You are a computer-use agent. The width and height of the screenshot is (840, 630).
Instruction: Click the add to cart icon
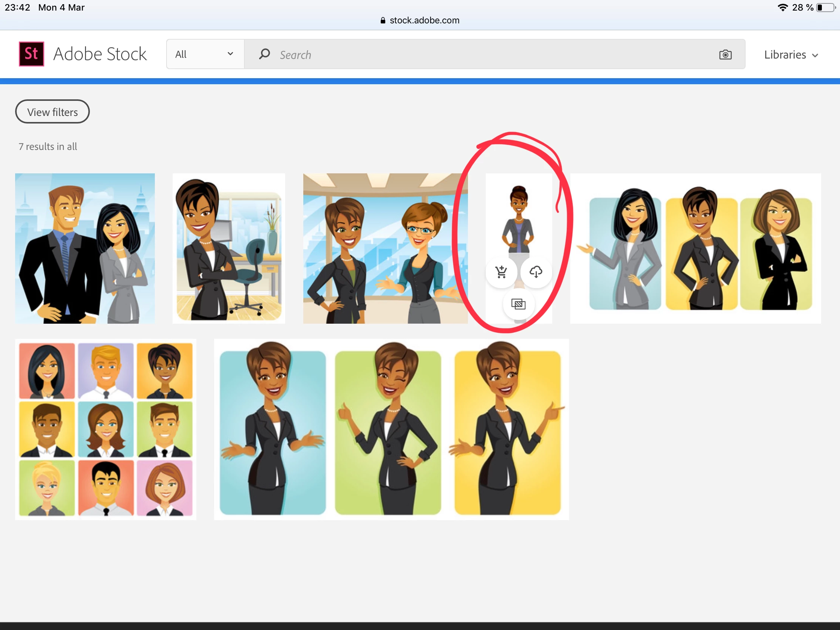(501, 272)
